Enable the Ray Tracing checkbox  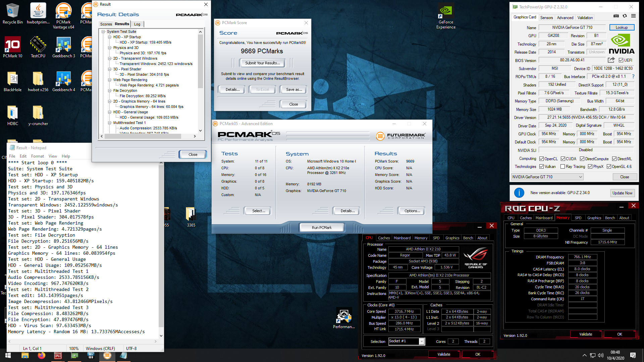(562, 167)
